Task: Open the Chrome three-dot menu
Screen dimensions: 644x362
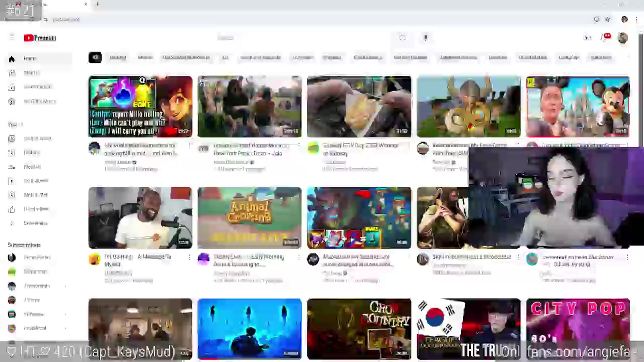Action: click(x=636, y=19)
